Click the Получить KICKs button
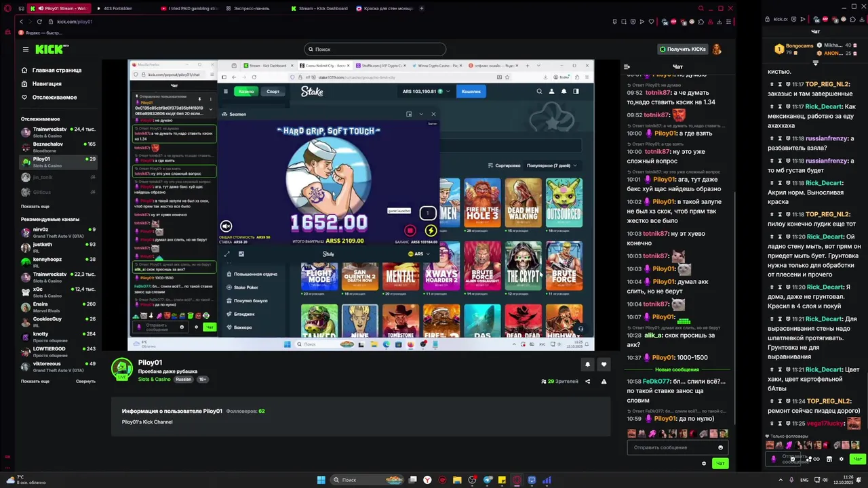Viewport: 868px width, 488px height. (x=683, y=49)
